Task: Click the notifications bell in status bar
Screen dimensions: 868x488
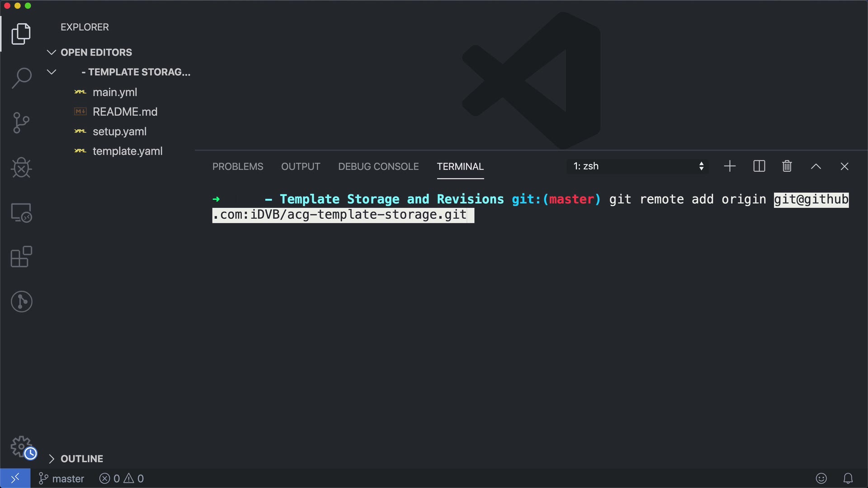Action: pos(848,478)
